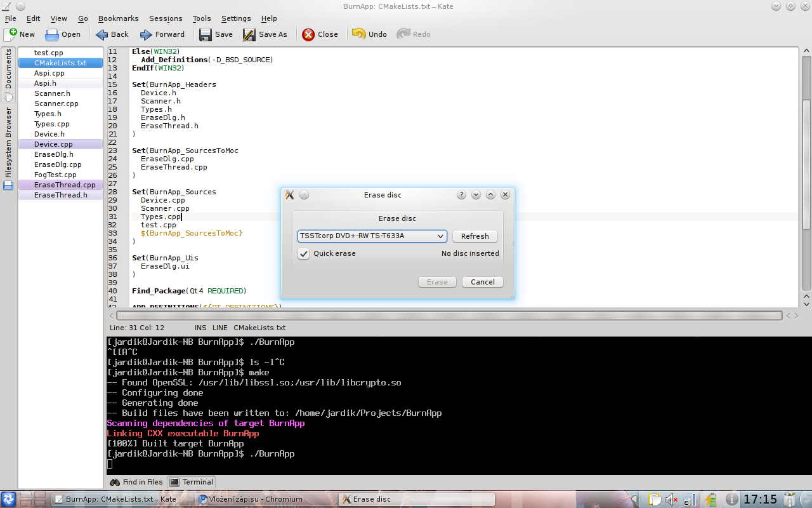Select test.cpp in the Documents list
The image size is (812, 508).
tap(60, 53)
